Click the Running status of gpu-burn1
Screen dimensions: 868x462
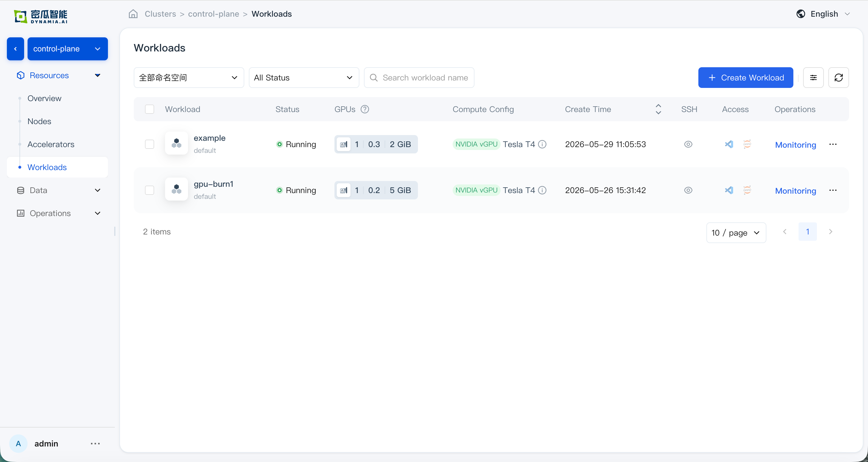click(x=296, y=190)
